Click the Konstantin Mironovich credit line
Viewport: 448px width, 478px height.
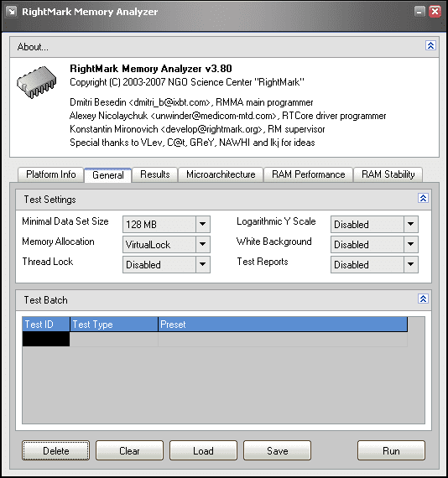[x=197, y=129]
